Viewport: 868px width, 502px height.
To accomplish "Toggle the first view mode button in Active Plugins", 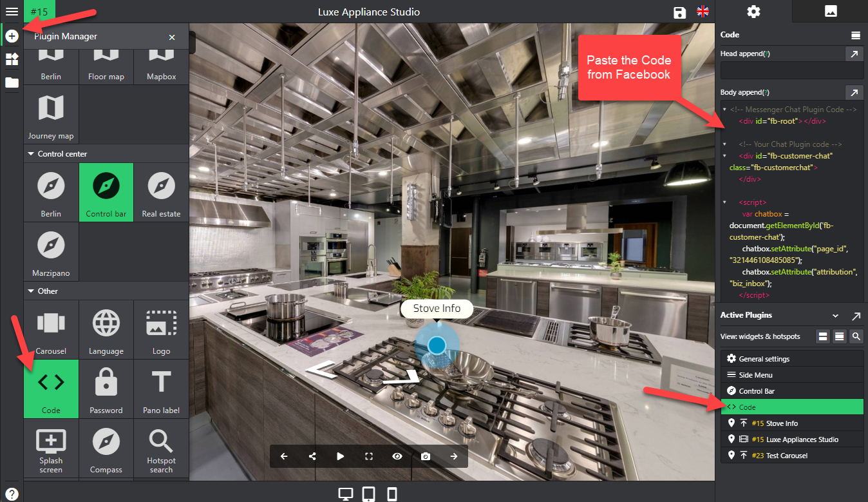I will click(823, 336).
